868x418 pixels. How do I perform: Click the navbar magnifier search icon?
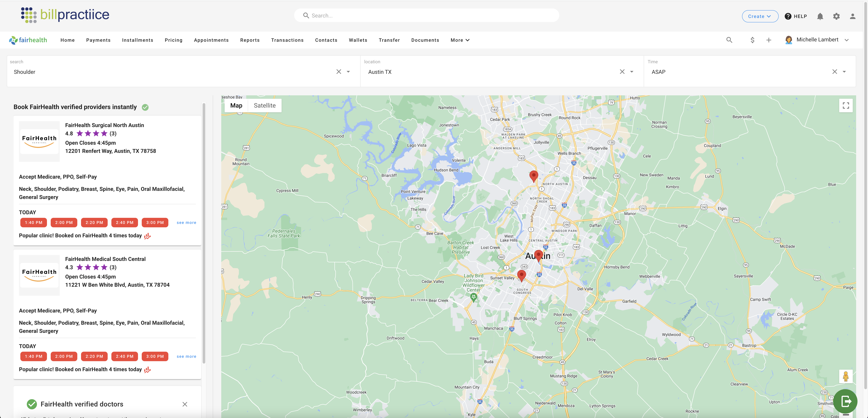point(729,40)
